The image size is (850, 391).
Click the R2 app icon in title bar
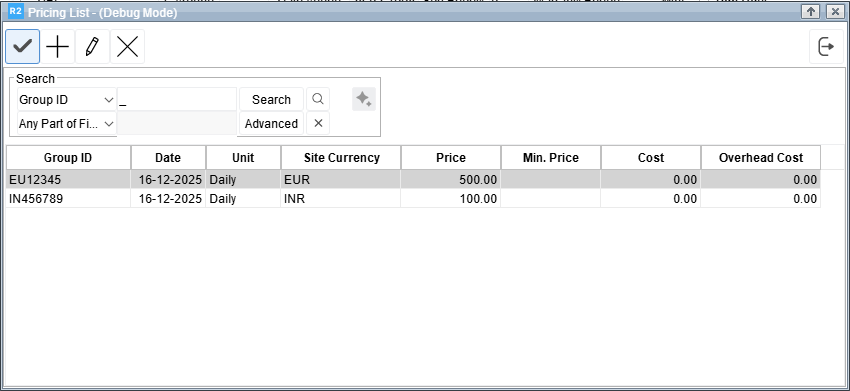click(16, 11)
